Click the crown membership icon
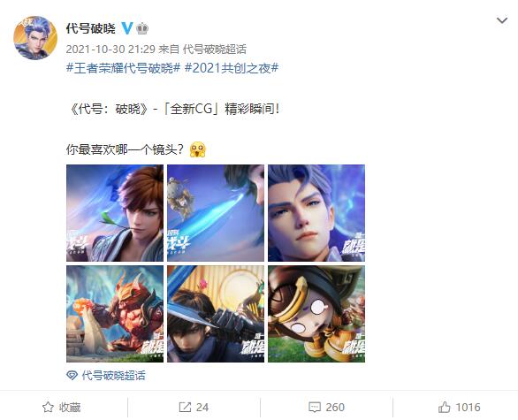Viewport: 518px width, 420px height. (142, 28)
